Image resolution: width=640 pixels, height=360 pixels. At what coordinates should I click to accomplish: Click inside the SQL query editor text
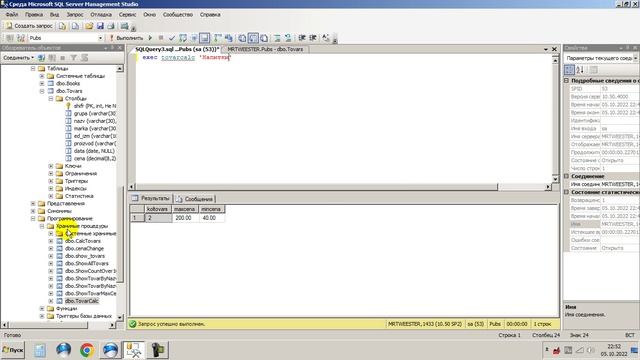(186, 58)
